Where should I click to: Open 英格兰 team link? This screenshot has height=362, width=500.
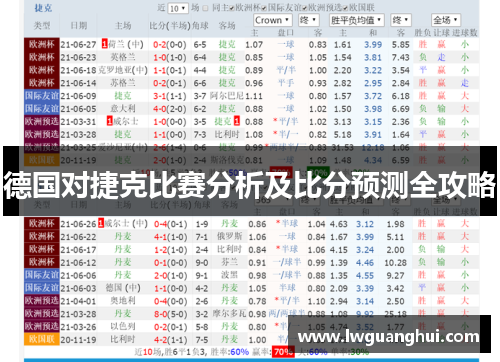coord(123,57)
